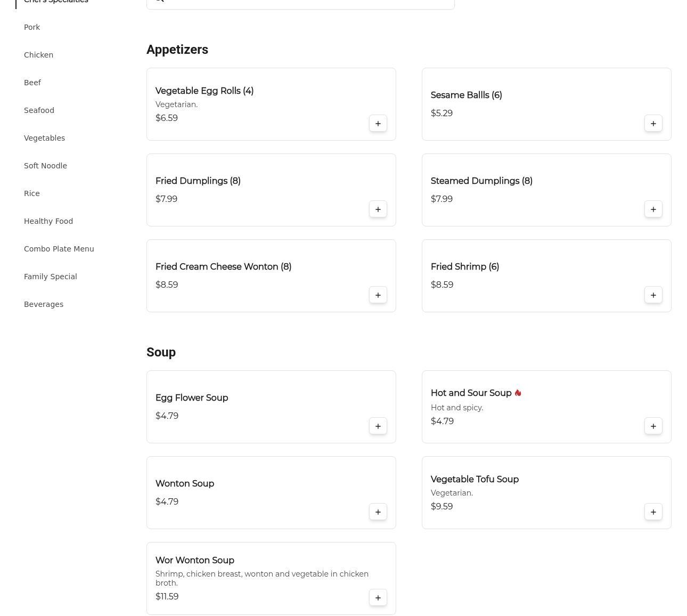Screen dimensions: 687x616
Task: Add Fried Cream Cheese Wonton to cart
Action: coord(378,295)
